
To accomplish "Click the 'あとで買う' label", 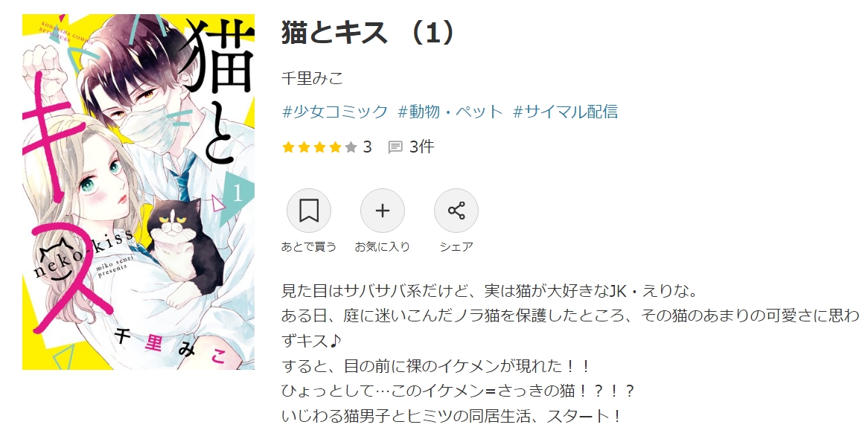I will tap(309, 247).
